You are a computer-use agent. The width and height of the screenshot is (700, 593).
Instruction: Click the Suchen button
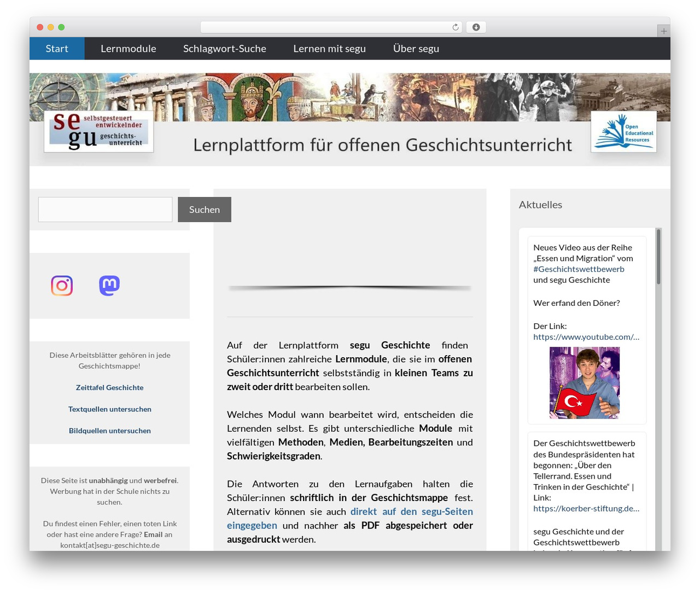(x=205, y=210)
